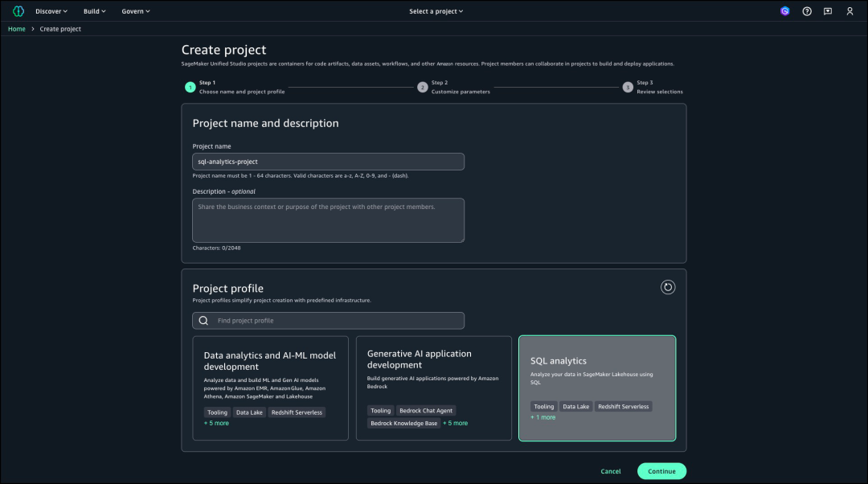This screenshot has height=484, width=868.
Task: Show + 1 more in SQL analytics card
Action: [542, 417]
